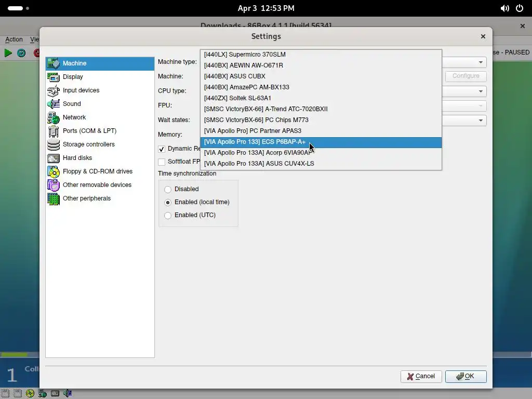Open the Network settings icon
The width and height of the screenshot is (532, 399).
(x=54, y=117)
